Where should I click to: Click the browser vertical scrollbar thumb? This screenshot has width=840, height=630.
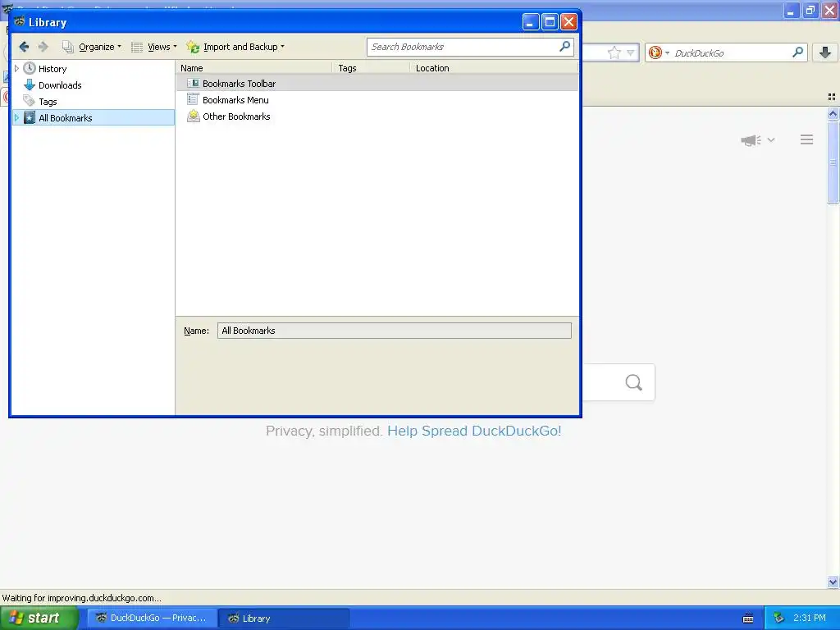(833, 162)
